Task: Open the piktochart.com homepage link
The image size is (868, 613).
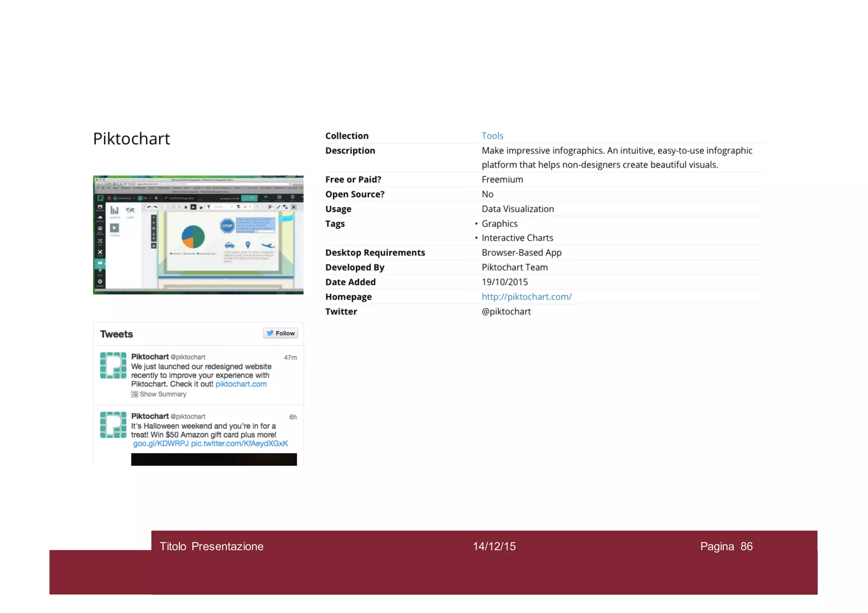Action: tap(526, 297)
